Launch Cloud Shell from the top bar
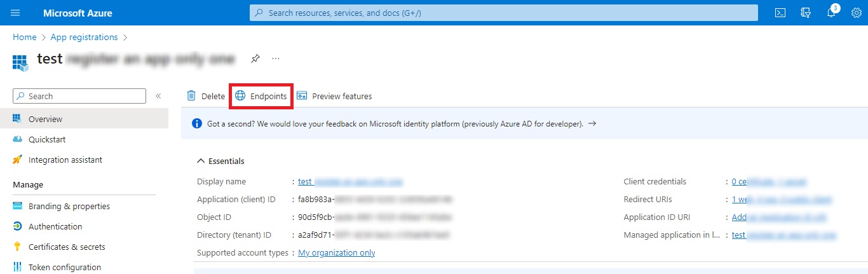The image size is (868, 274). (780, 13)
